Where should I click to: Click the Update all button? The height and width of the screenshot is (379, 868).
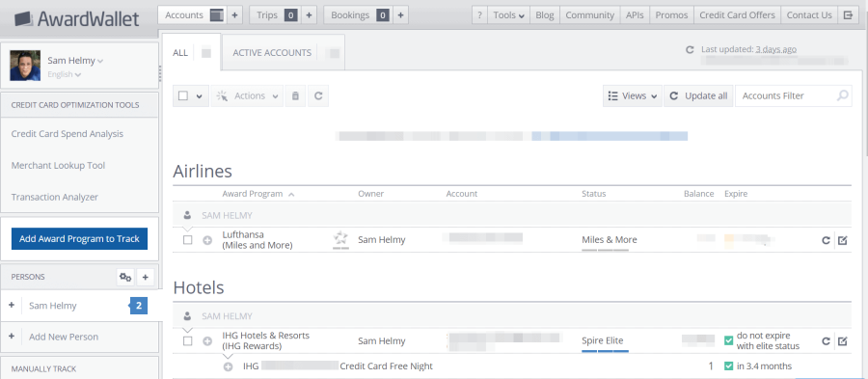[x=698, y=95]
